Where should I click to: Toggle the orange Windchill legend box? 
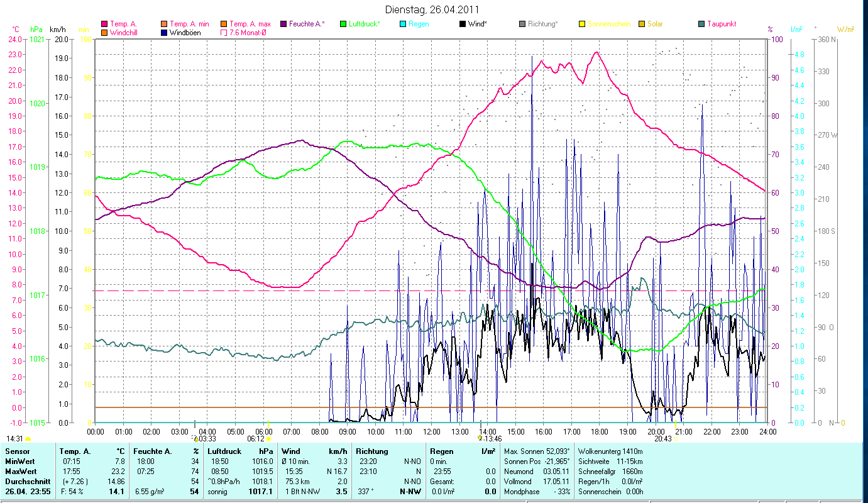pyautogui.click(x=104, y=32)
